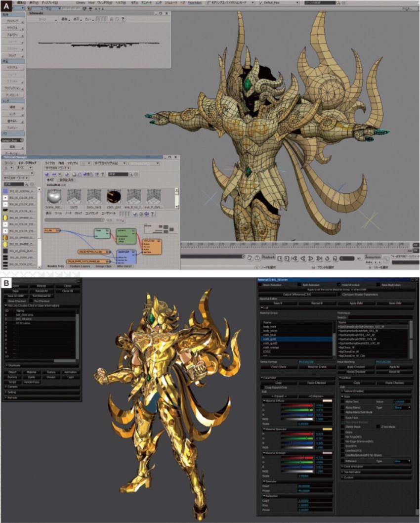Switch to the Who Uses? tab
Image resolution: width=420 pixels, height=523 pixels.
pos(125,266)
